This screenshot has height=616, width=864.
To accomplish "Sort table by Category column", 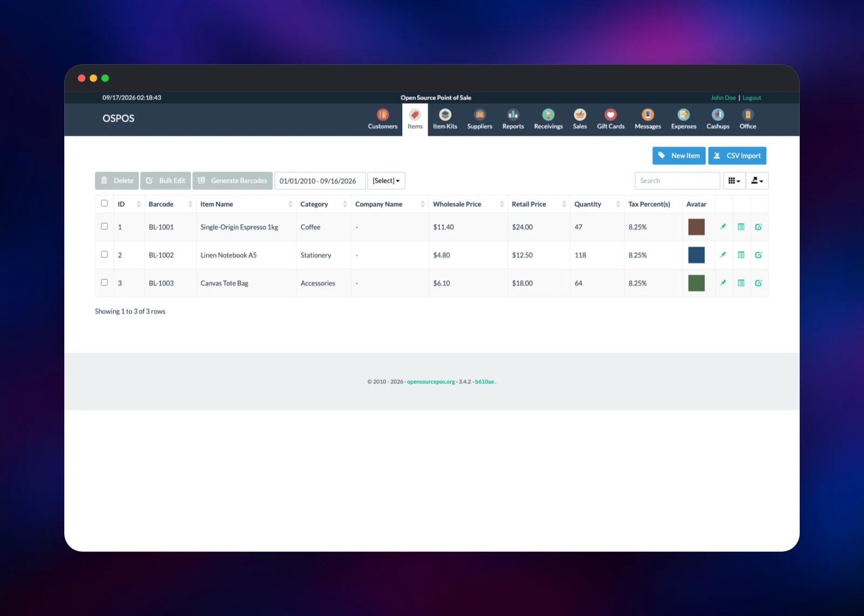I will click(x=323, y=204).
